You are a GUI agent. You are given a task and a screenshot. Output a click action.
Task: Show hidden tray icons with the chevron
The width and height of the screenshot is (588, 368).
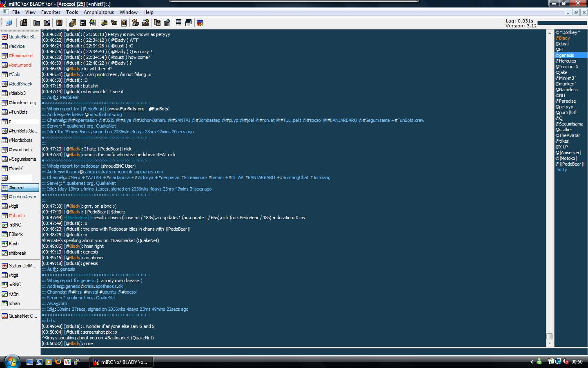point(532,361)
